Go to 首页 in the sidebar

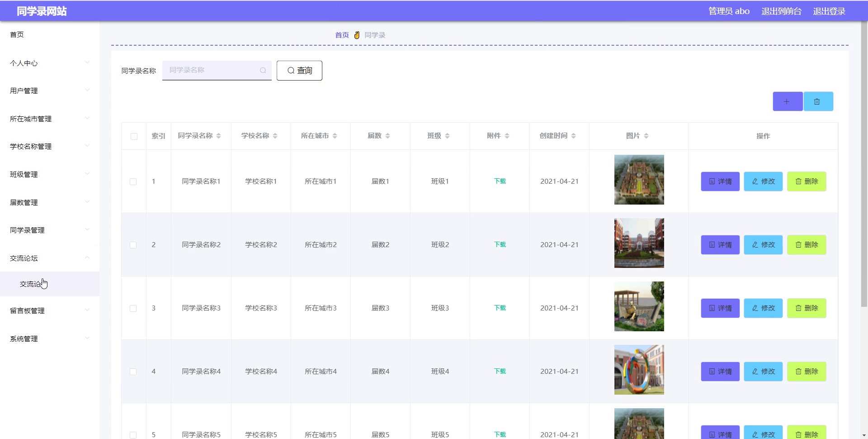(x=50, y=34)
